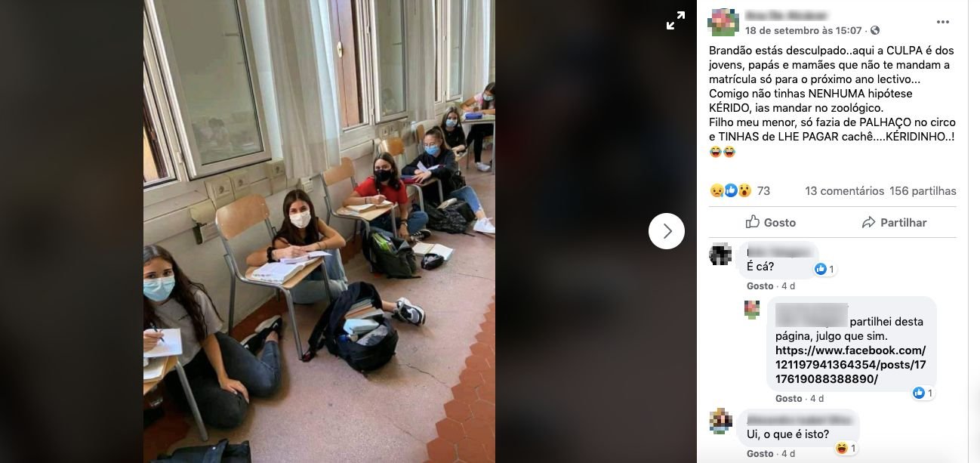The height and width of the screenshot is (463, 980).
Task: Like the reply containing the facebook link
Action: pyautogui.click(x=789, y=398)
